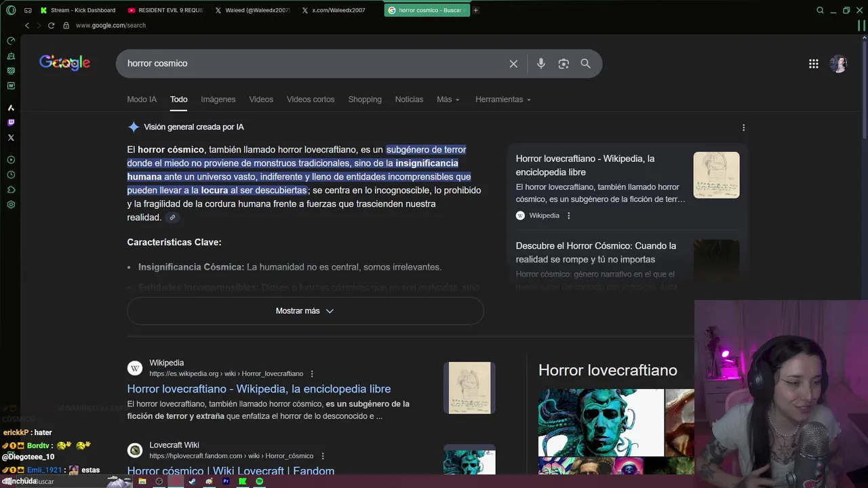Open 'Horror cósmico | Wiki Lovecraft | Fandom' link
This screenshot has height=488, width=868.
point(231,470)
